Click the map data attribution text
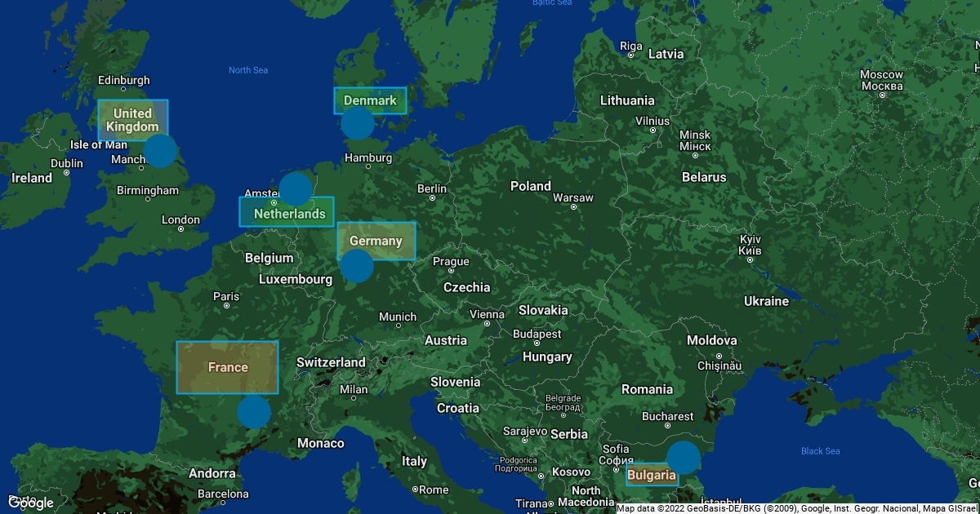The image size is (980, 514). [797, 508]
